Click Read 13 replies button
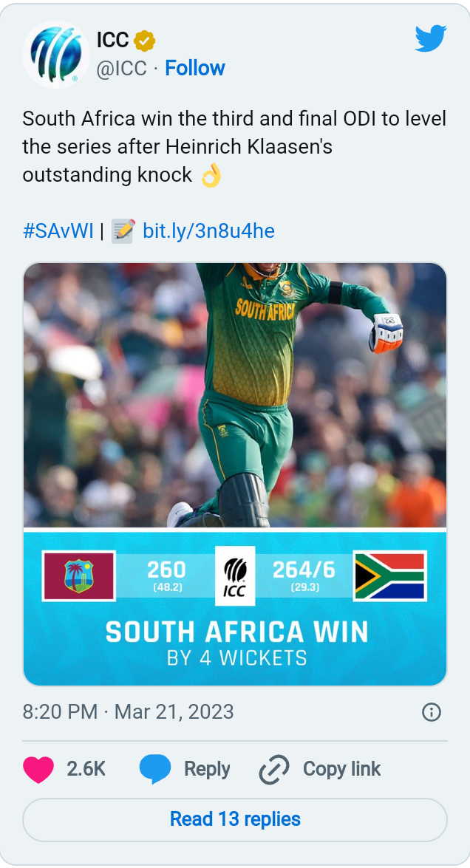The width and height of the screenshot is (470, 868). tap(235, 819)
